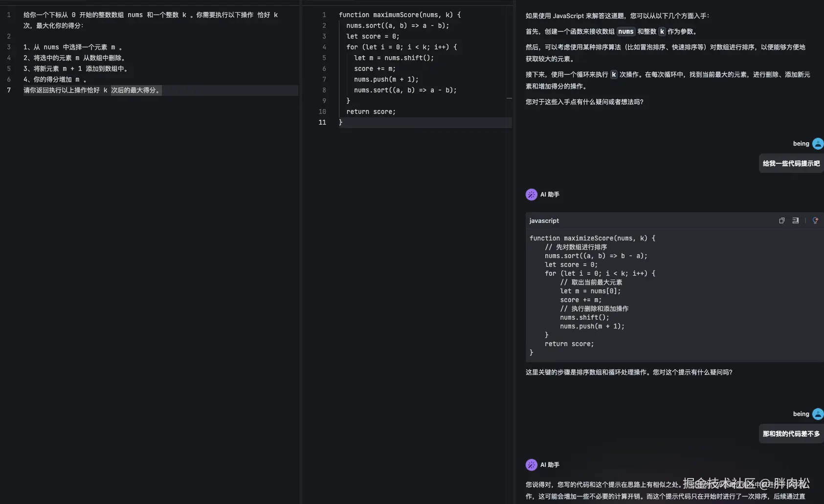Insert the AI-generated code into the editor
The image size is (824, 504).
795,220
